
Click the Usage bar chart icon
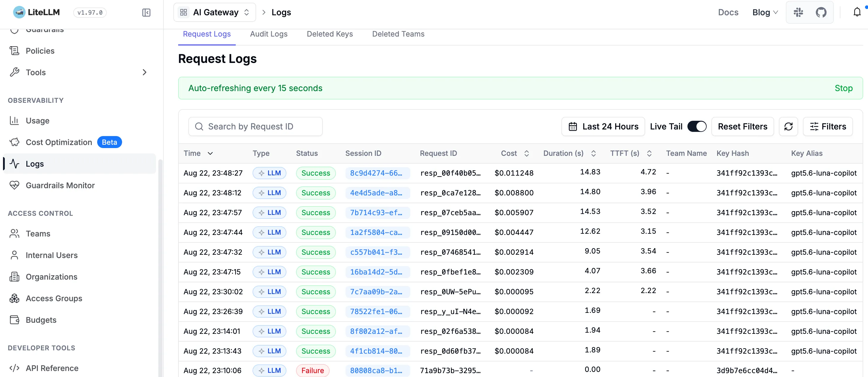[x=14, y=120]
